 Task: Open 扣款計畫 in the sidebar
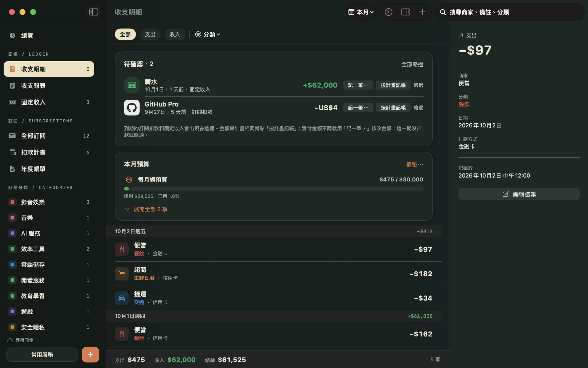tap(49, 152)
